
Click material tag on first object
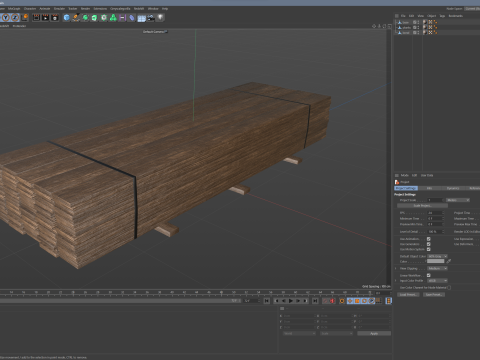(425, 22)
